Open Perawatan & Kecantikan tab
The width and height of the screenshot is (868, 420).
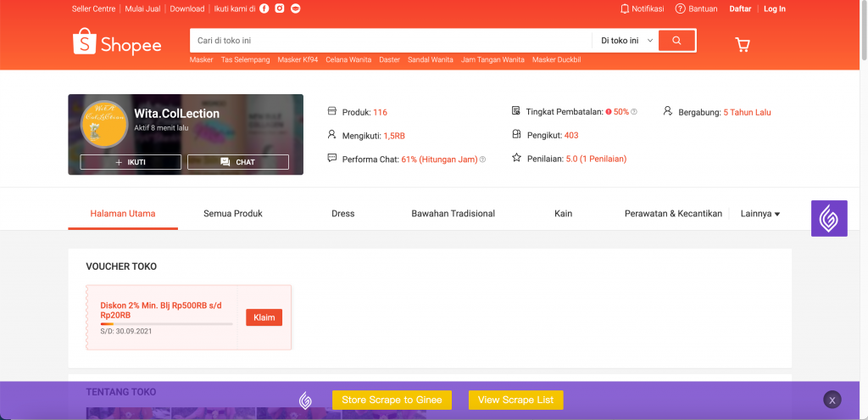673,213
